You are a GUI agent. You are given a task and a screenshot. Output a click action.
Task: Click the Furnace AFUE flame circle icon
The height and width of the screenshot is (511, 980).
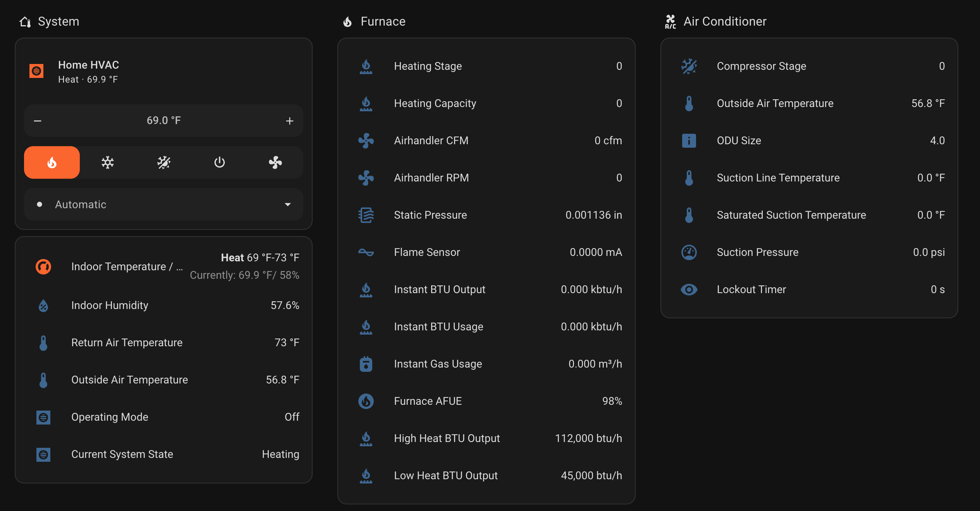tap(366, 401)
